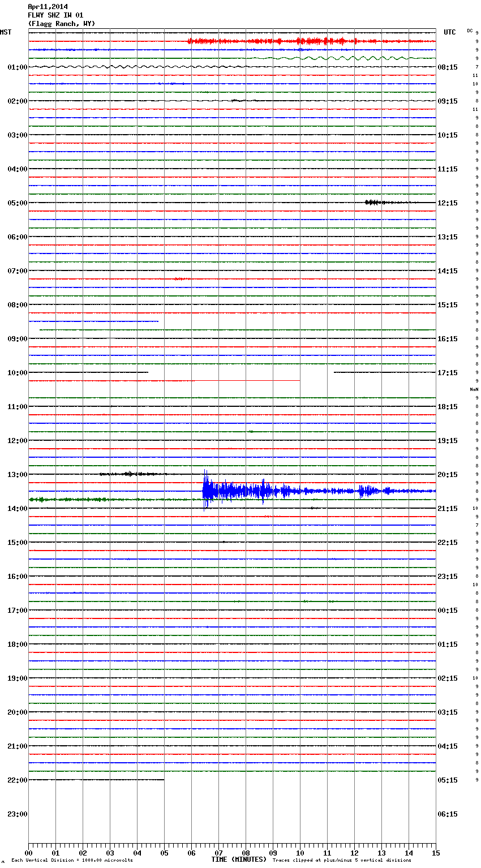Click the 16:15 UTC time label
481x868 pixels.
point(448,339)
